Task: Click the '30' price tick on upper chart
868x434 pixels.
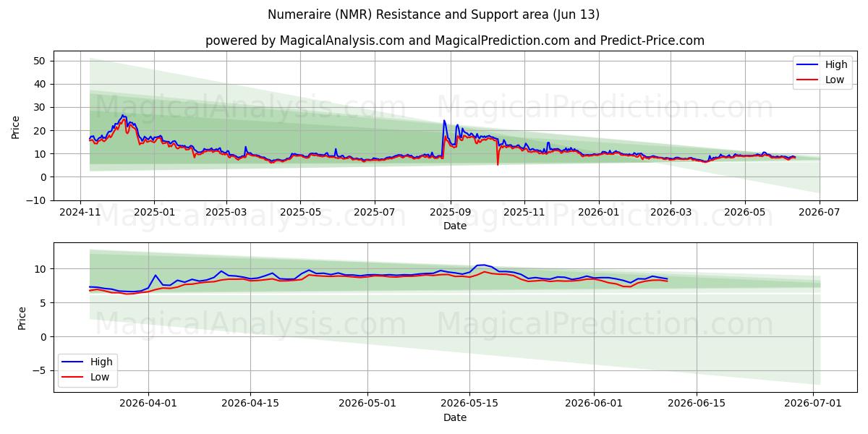Action: point(41,107)
